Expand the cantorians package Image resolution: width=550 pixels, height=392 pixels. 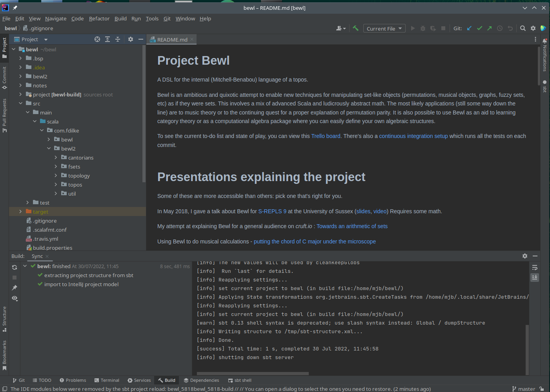tap(56, 158)
